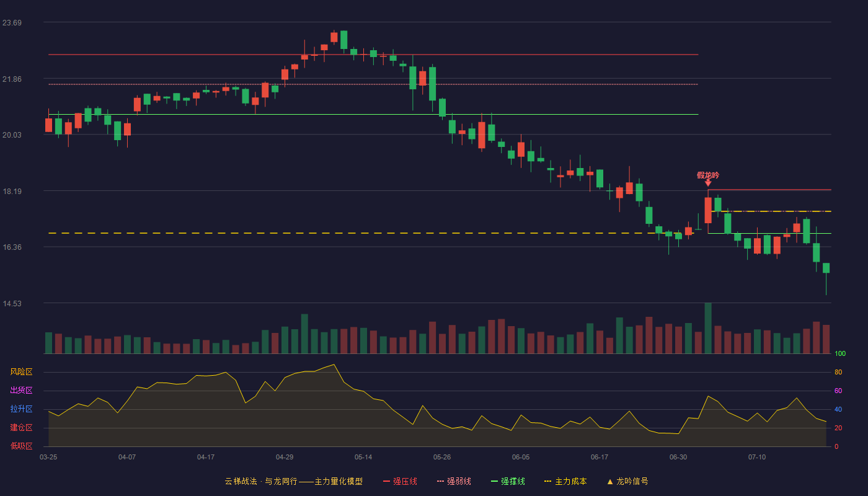Click the 18.19 price axis label
This screenshot has width=868, height=496.
coord(12,192)
